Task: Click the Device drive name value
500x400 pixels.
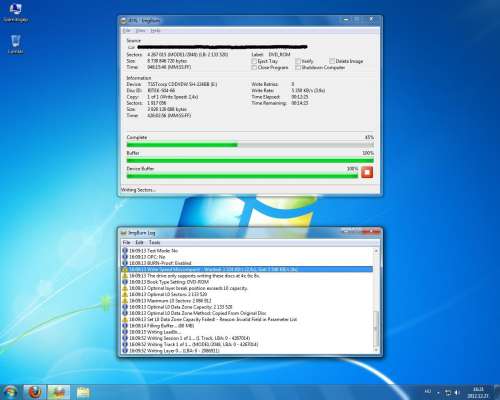Action: click(x=182, y=84)
